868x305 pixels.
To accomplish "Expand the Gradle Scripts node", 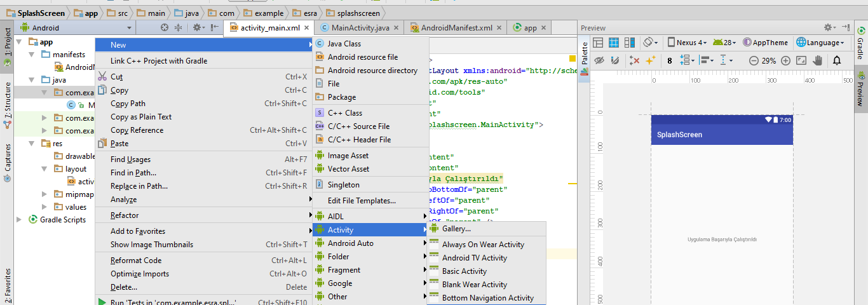I will click(x=20, y=220).
